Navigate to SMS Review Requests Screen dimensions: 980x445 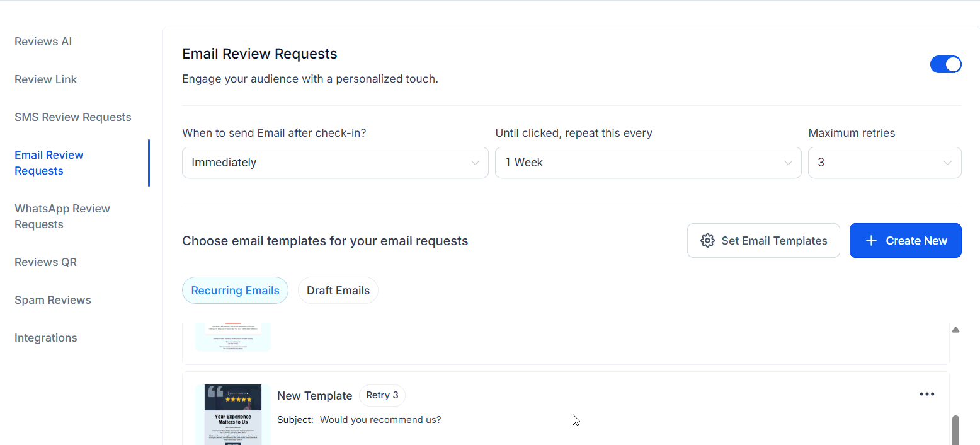tap(72, 117)
